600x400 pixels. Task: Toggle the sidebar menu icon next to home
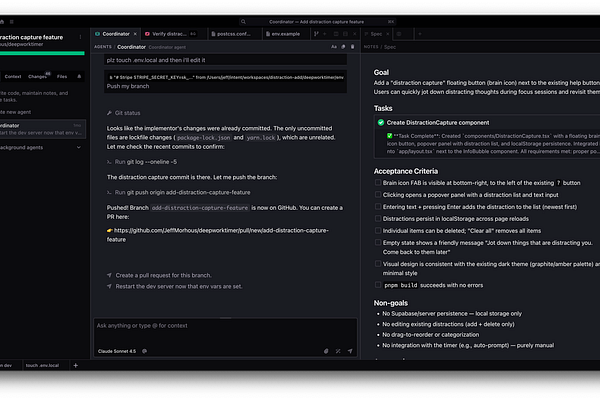(11, 22)
